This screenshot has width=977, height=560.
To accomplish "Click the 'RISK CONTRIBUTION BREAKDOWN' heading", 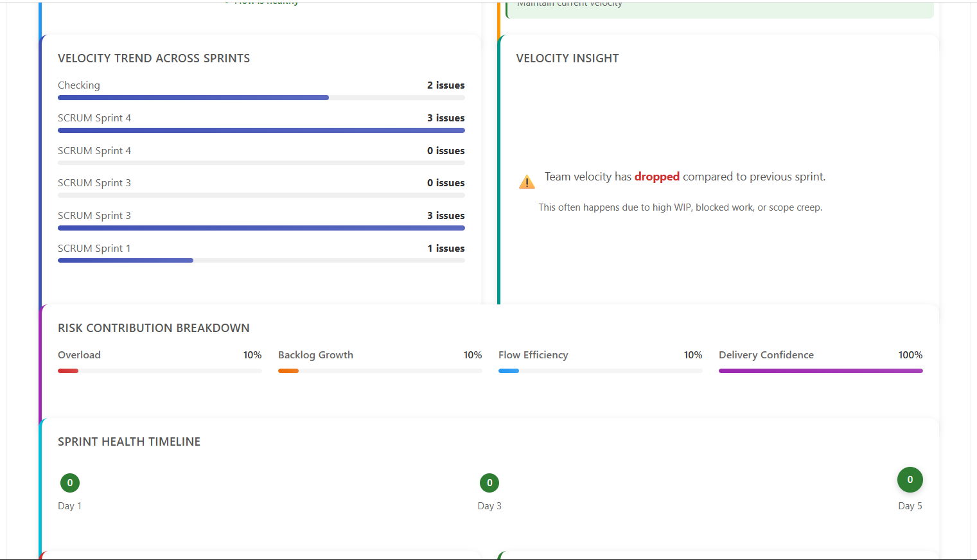I will 154,328.
